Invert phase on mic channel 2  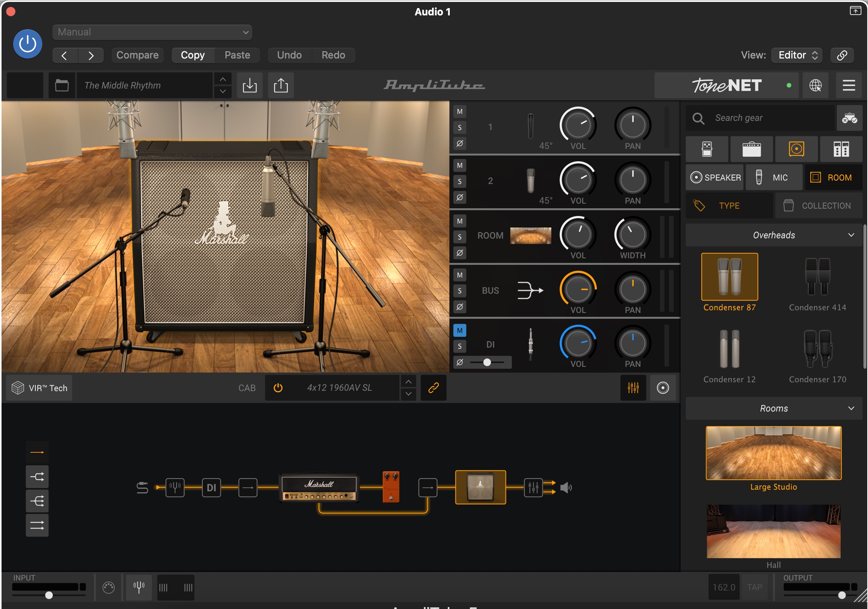click(460, 197)
